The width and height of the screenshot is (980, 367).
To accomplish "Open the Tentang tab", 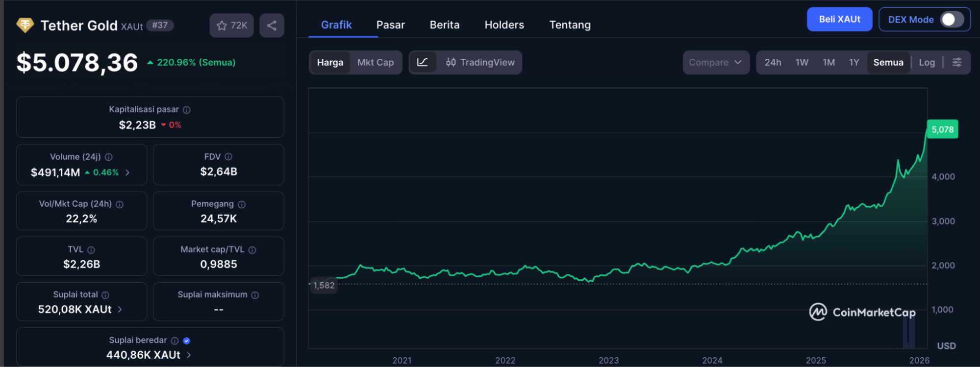I will tap(570, 25).
